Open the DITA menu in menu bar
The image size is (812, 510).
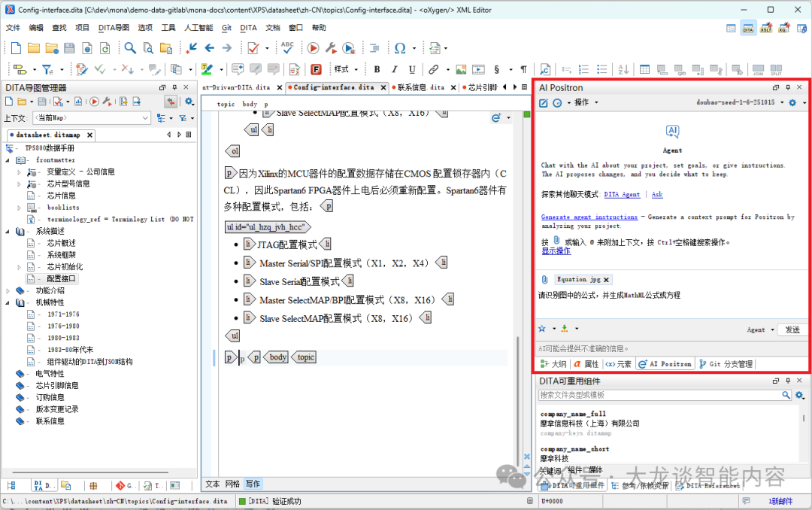248,28
